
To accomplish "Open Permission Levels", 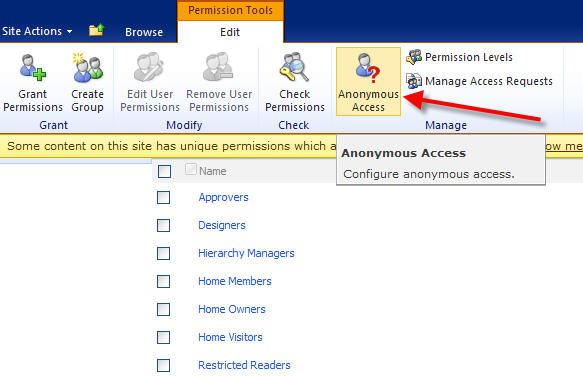I will click(460, 57).
